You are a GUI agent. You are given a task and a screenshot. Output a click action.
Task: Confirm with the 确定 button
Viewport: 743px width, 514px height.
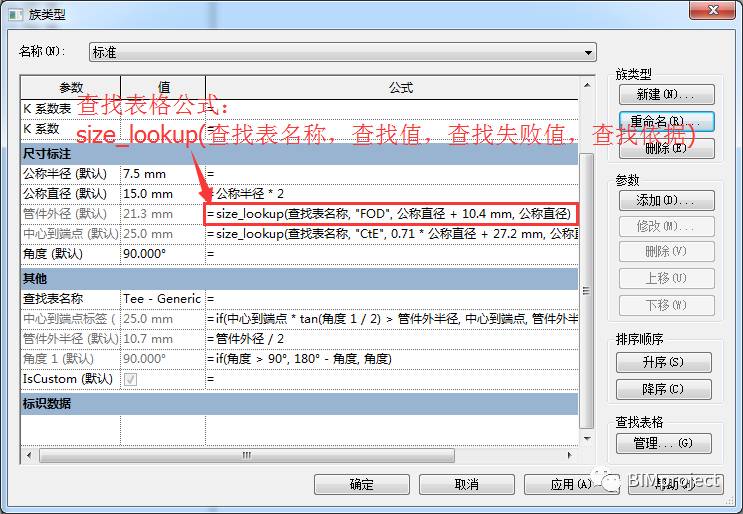click(x=362, y=484)
